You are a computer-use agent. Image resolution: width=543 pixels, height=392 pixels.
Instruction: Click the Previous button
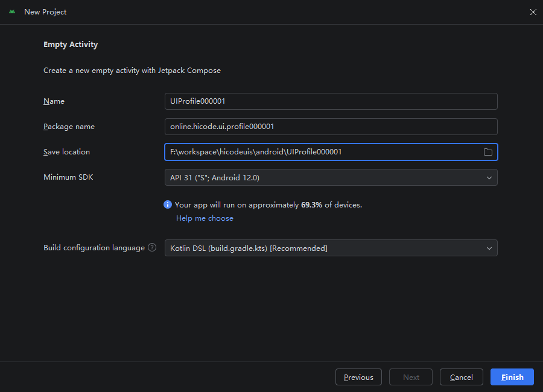(x=358, y=377)
